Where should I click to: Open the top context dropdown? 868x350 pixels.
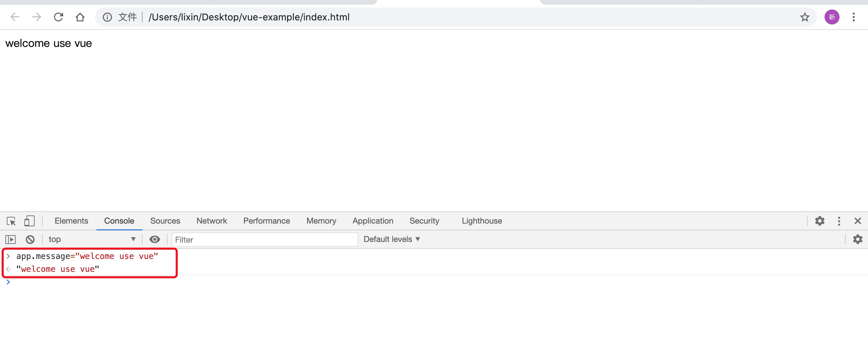tap(92, 239)
